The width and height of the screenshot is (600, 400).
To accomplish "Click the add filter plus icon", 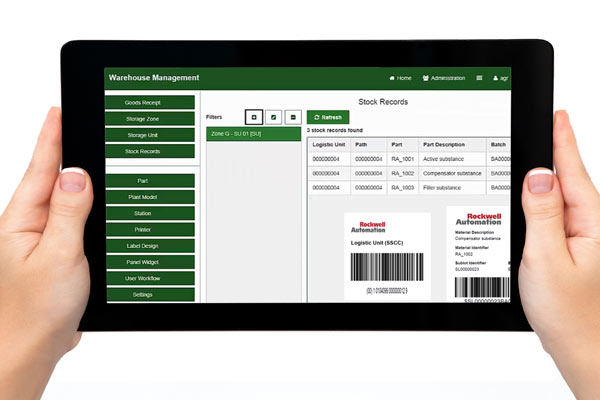I will pos(254,117).
